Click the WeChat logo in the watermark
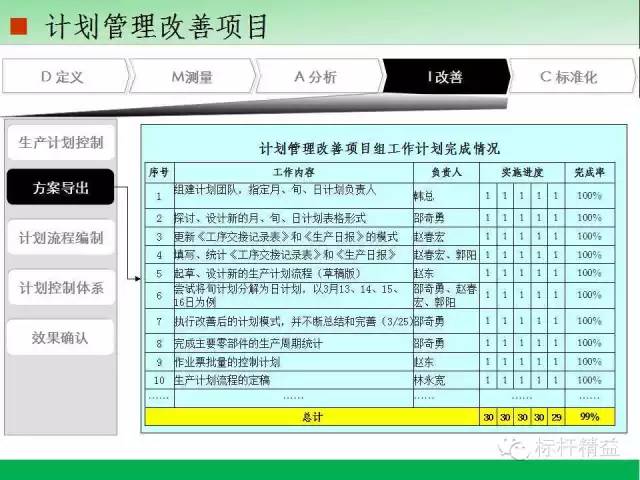The image size is (640, 480). [x=516, y=448]
